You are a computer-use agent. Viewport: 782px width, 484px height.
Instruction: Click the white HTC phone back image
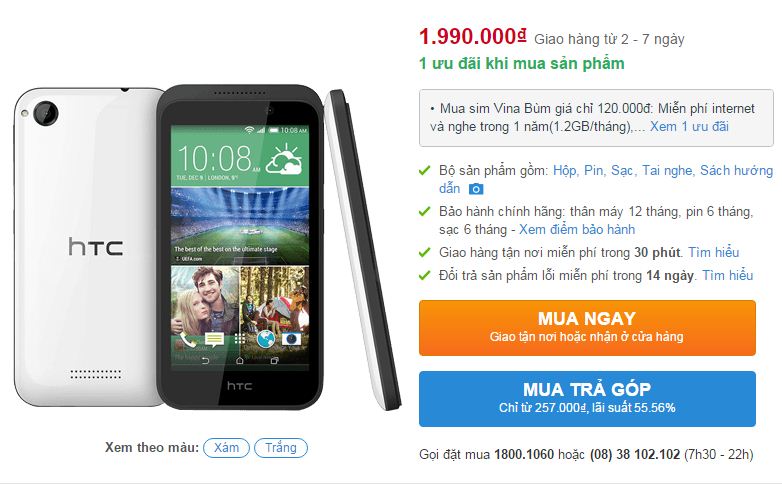87,247
